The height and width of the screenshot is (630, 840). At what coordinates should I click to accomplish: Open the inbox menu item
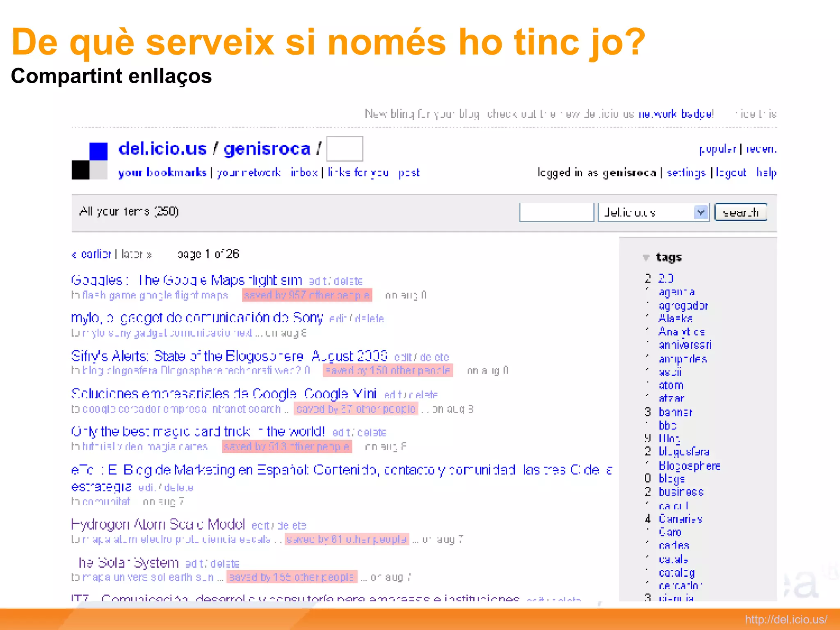tap(304, 173)
